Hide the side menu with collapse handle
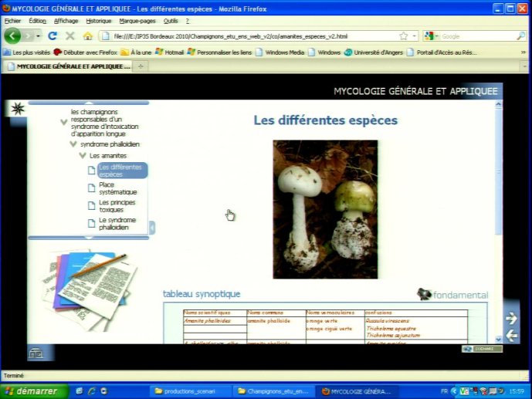 point(152,228)
